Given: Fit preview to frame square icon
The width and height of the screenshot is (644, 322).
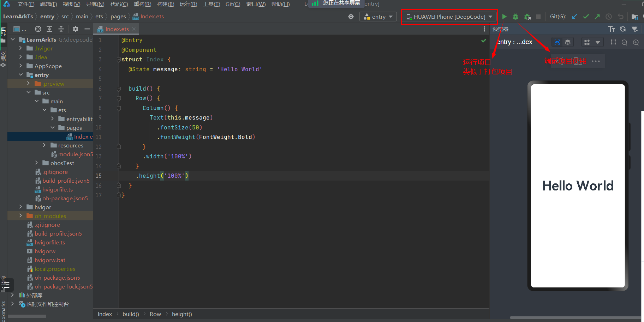Looking at the screenshot, I should (613, 42).
